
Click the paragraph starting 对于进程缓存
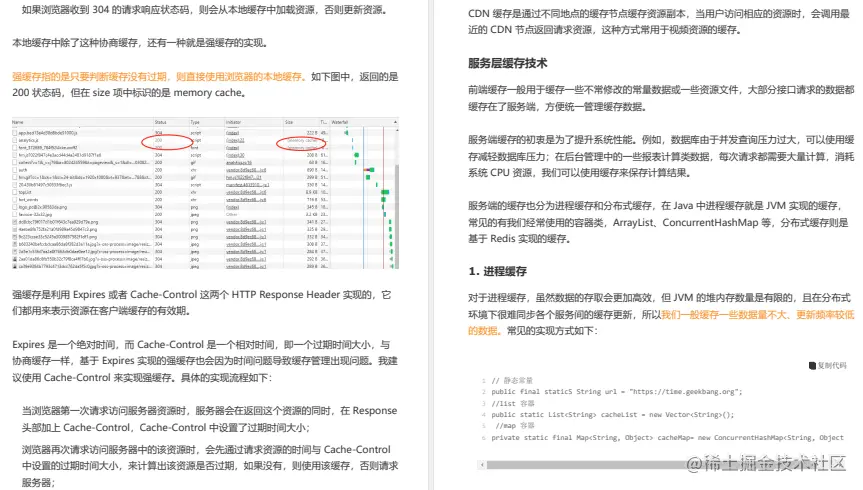click(661, 314)
